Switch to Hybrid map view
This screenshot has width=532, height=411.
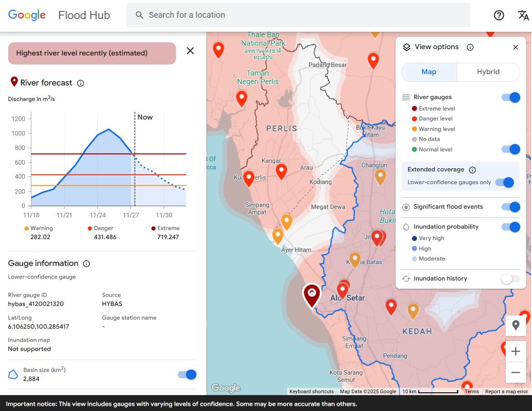(488, 72)
